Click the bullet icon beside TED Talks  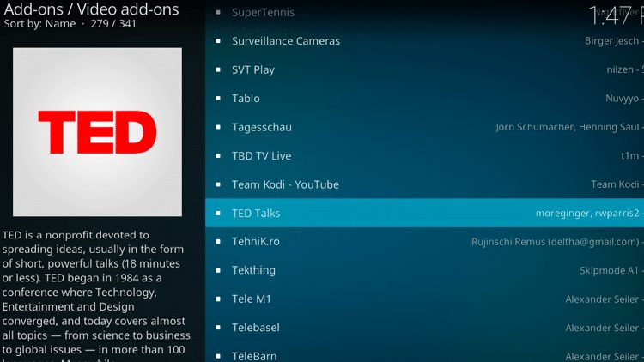(218, 213)
